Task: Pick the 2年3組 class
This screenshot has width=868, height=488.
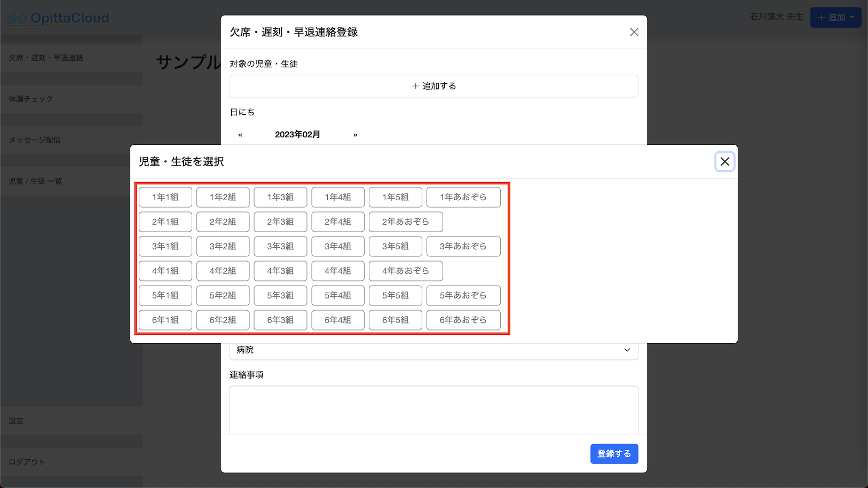Action: tap(280, 222)
